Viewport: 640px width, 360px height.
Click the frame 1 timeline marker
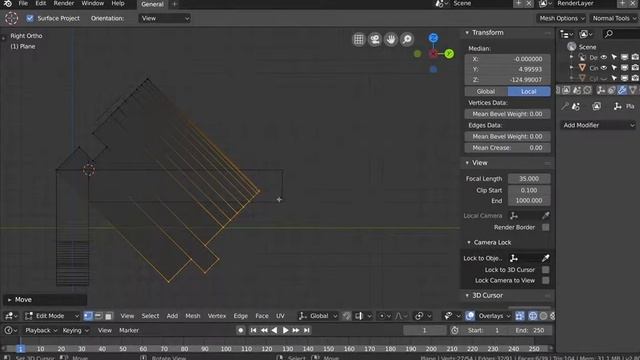[20, 349]
